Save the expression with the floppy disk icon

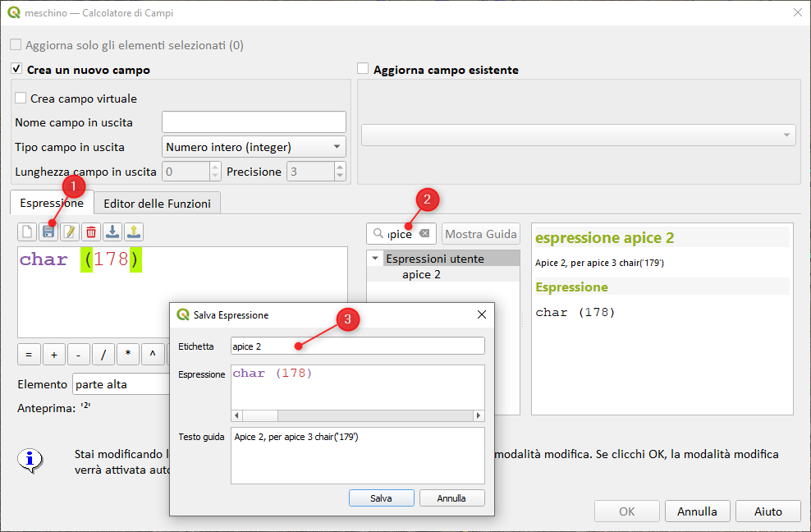(48, 232)
